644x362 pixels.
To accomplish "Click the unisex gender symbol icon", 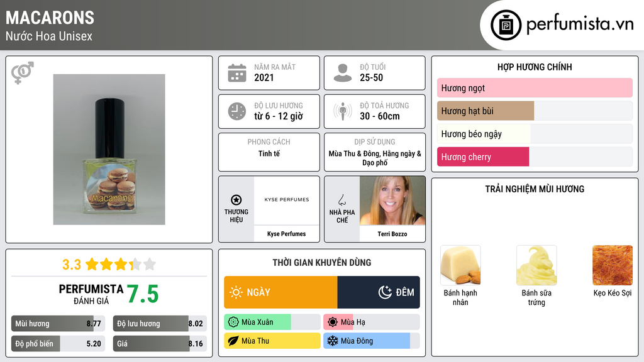I will click(x=22, y=73).
